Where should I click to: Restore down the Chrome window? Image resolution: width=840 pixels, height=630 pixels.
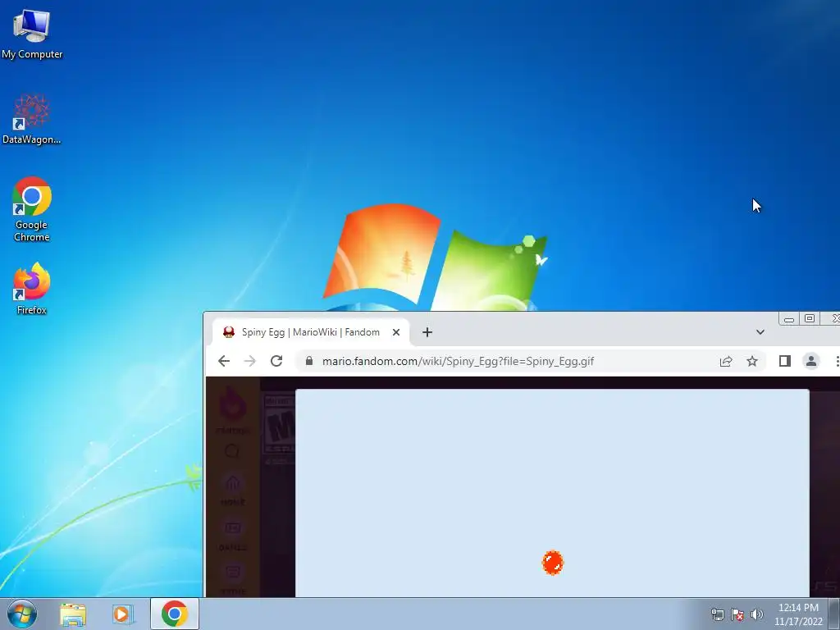click(810, 319)
